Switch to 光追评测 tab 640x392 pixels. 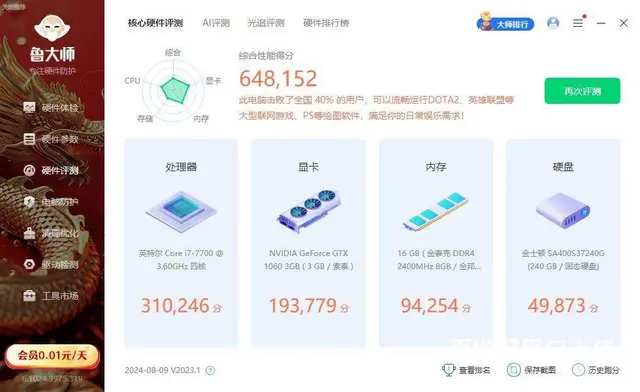[x=266, y=23]
